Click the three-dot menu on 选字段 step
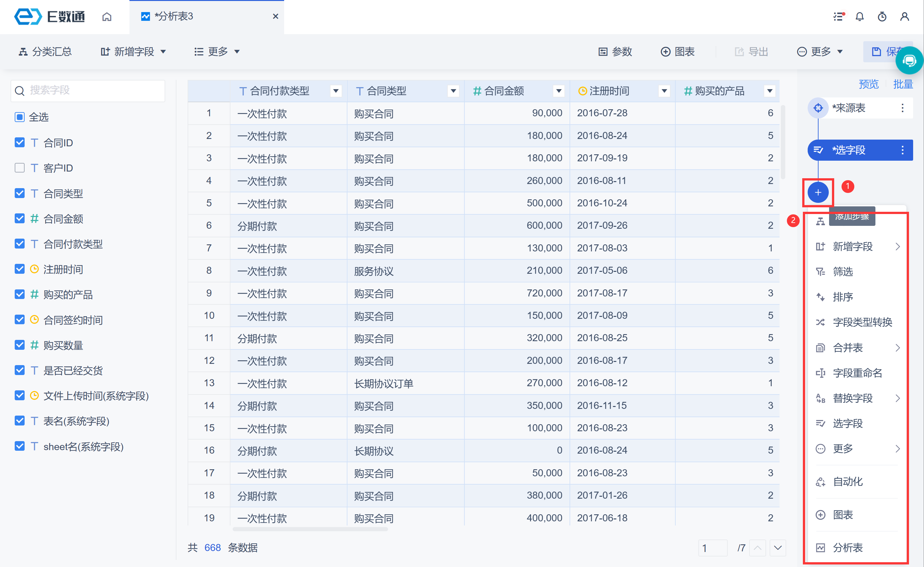Screen dimensions: 924x567 903,150
